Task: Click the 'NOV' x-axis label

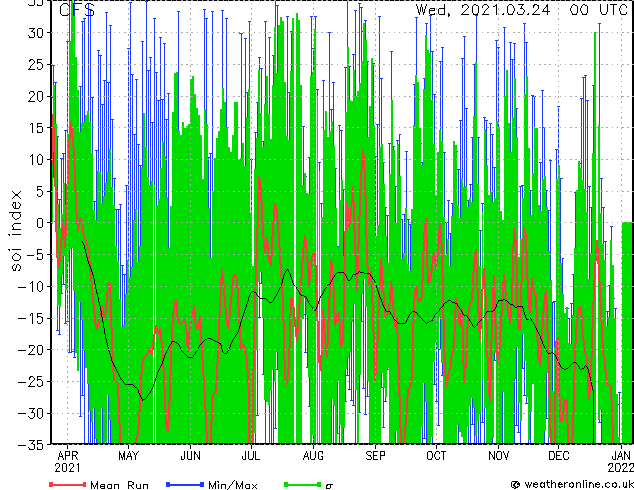Action: click(x=499, y=456)
